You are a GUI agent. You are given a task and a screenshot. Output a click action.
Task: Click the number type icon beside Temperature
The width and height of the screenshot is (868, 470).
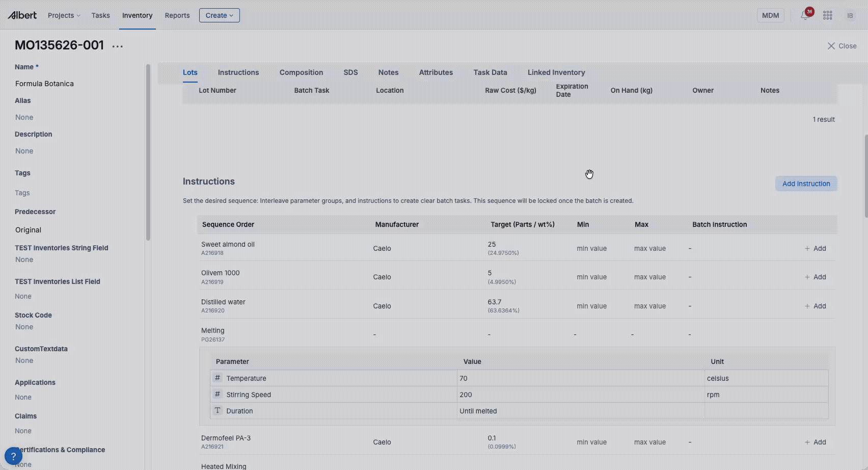point(218,378)
